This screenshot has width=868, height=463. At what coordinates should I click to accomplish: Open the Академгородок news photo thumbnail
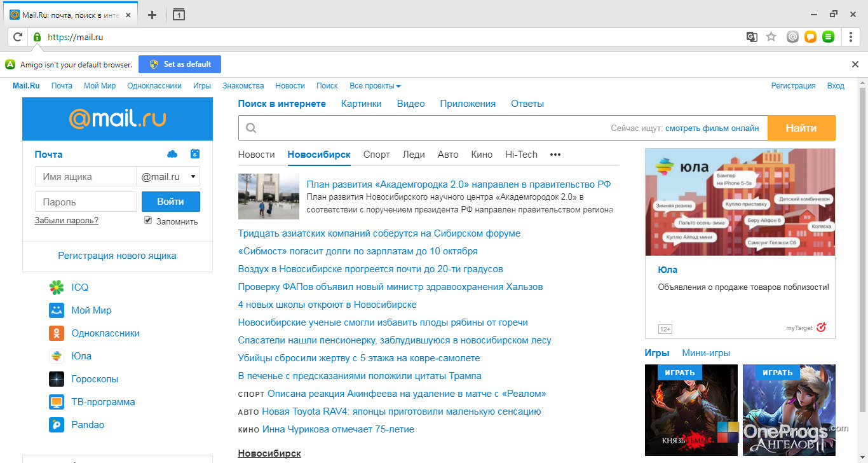point(269,197)
